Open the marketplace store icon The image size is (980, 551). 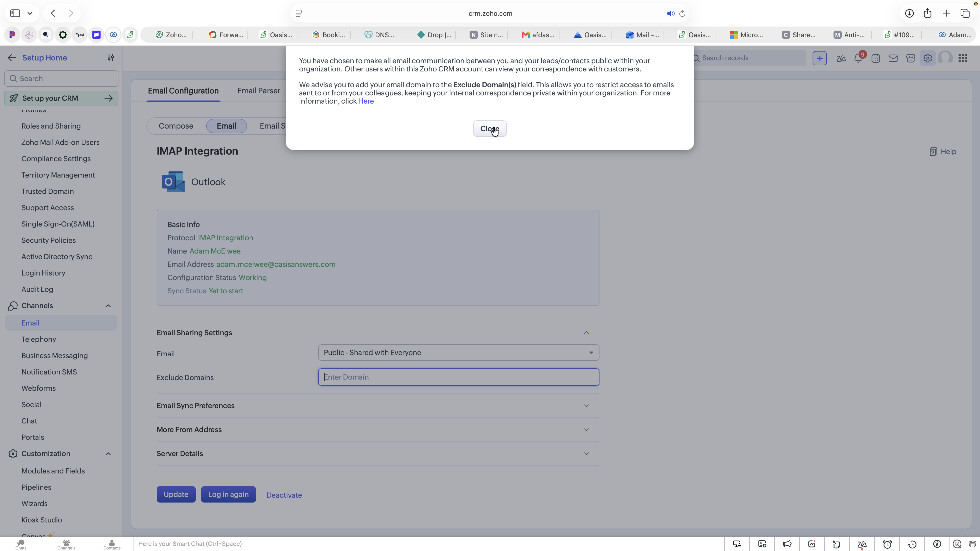tap(910, 58)
